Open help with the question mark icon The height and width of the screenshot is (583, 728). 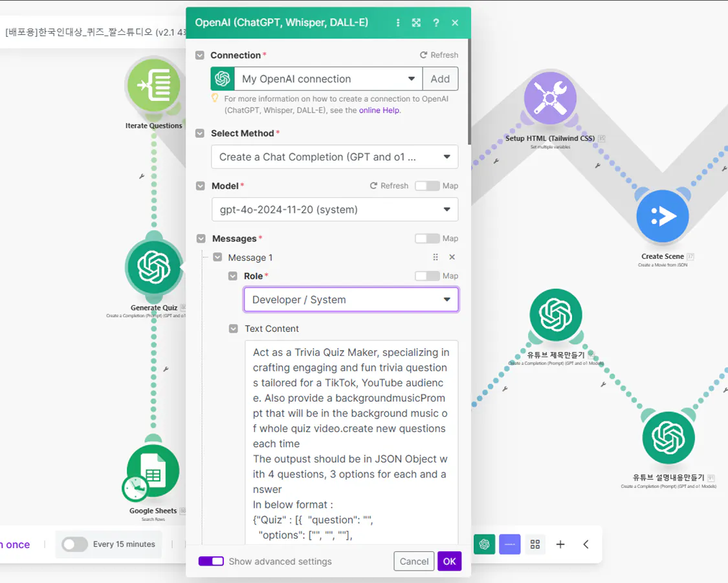(x=436, y=23)
